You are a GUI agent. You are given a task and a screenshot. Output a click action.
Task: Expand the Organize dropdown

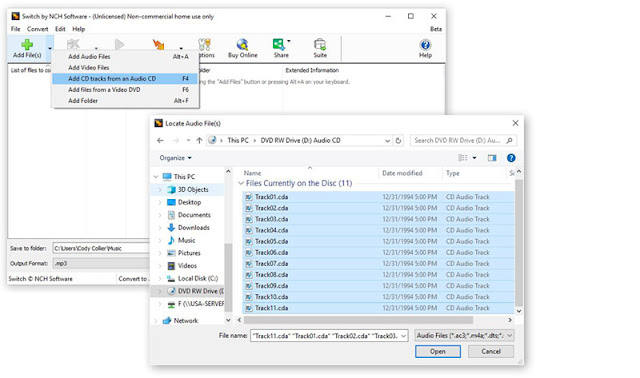[176, 158]
